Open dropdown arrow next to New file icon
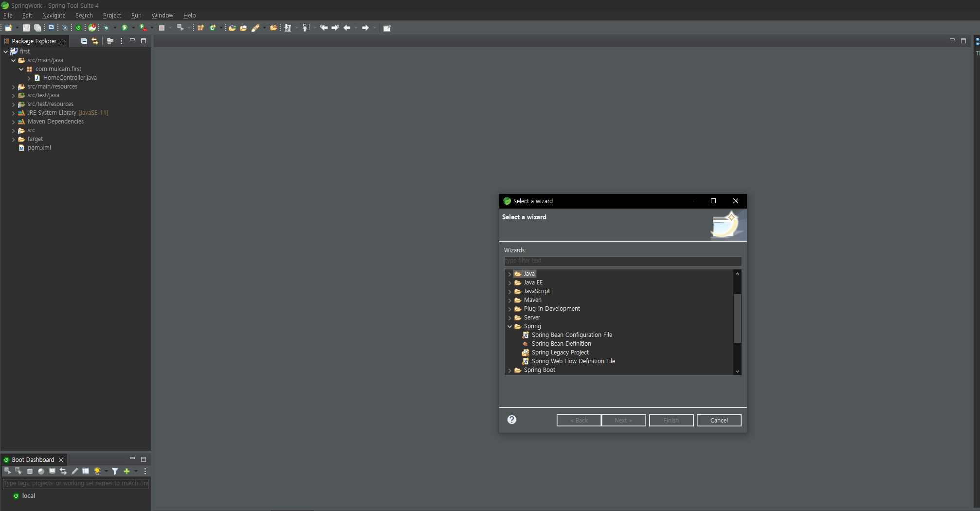 pyautogui.click(x=17, y=28)
